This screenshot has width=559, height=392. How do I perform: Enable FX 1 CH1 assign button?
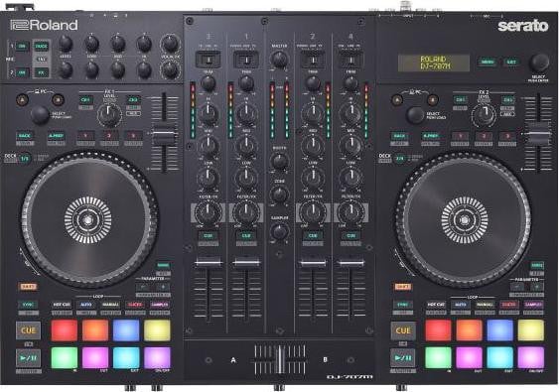[85, 100]
